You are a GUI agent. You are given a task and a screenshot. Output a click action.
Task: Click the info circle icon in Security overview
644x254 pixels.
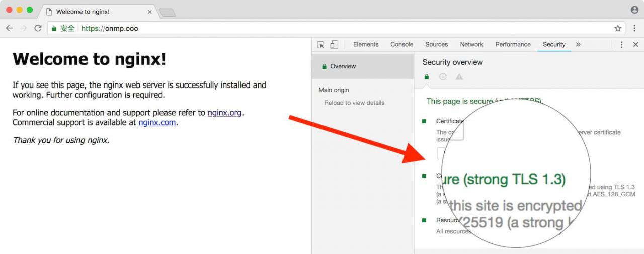pos(443,77)
